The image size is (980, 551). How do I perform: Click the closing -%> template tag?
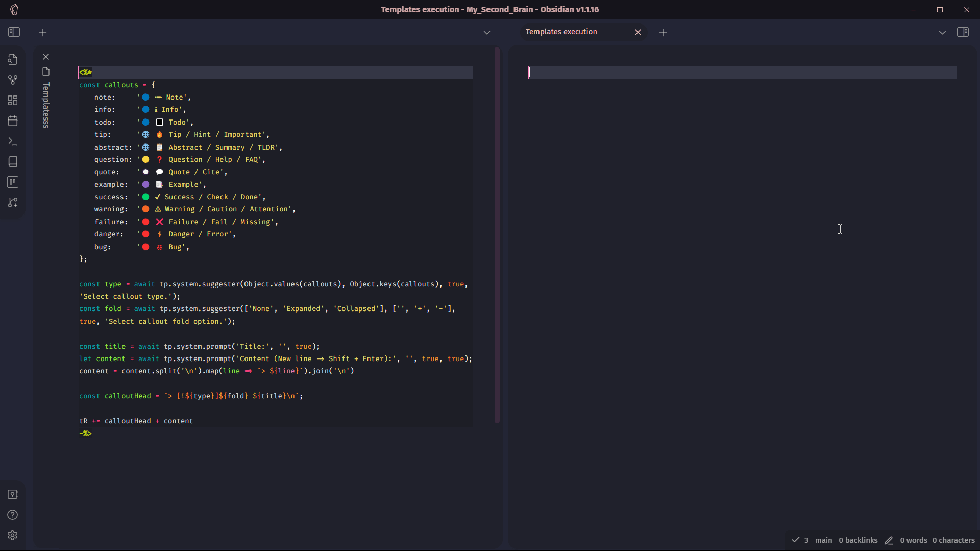coord(86,433)
